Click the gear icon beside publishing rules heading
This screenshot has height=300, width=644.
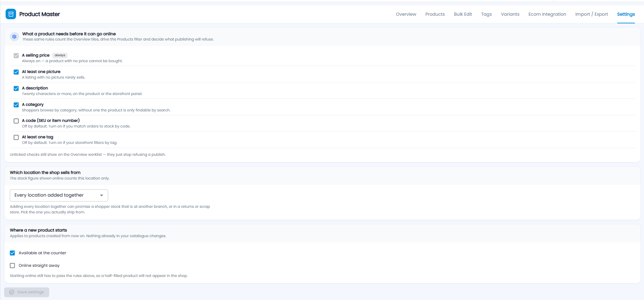point(14,37)
